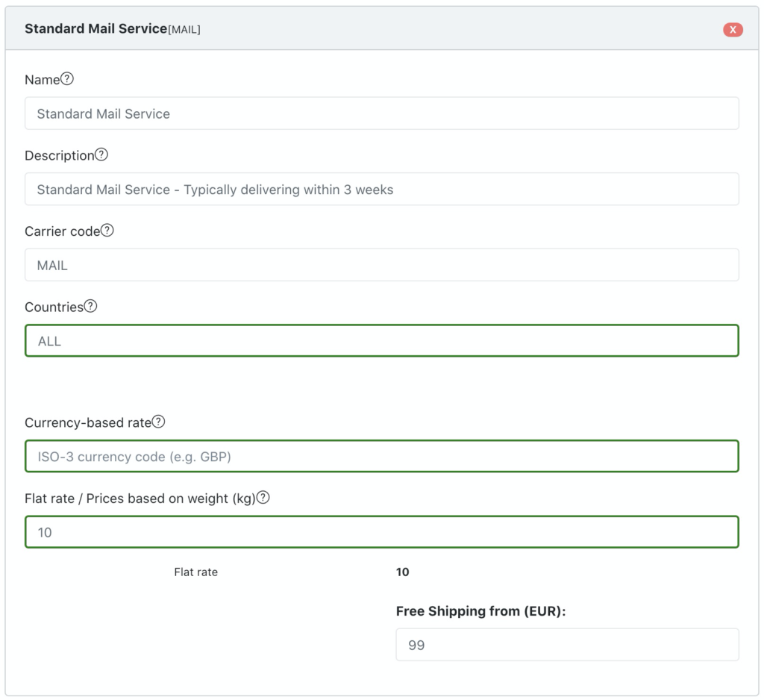Focus the Name input field
Viewport: 764px width, 700px height.
(x=381, y=113)
